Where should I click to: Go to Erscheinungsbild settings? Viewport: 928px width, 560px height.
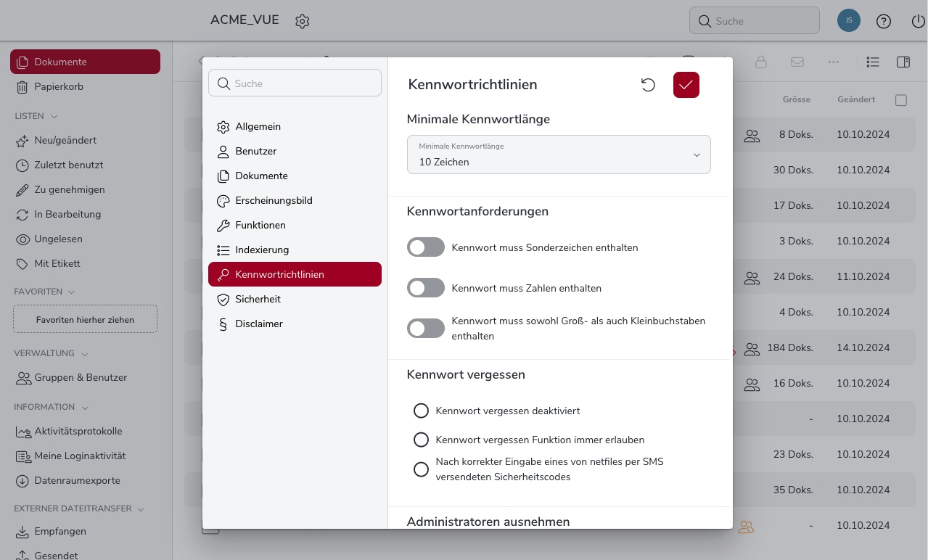(274, 200)
